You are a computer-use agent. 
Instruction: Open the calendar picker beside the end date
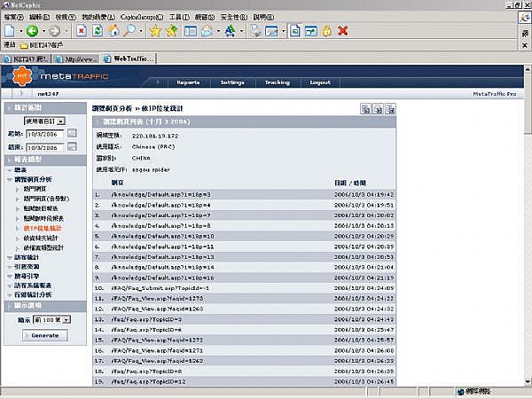[72, 147]
